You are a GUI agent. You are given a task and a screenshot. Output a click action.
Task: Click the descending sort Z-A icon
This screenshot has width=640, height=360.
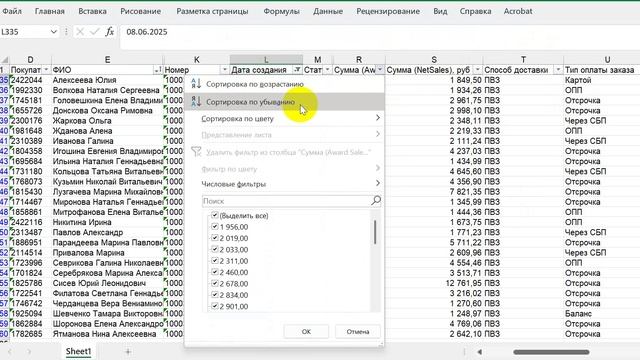pos(196,101)
